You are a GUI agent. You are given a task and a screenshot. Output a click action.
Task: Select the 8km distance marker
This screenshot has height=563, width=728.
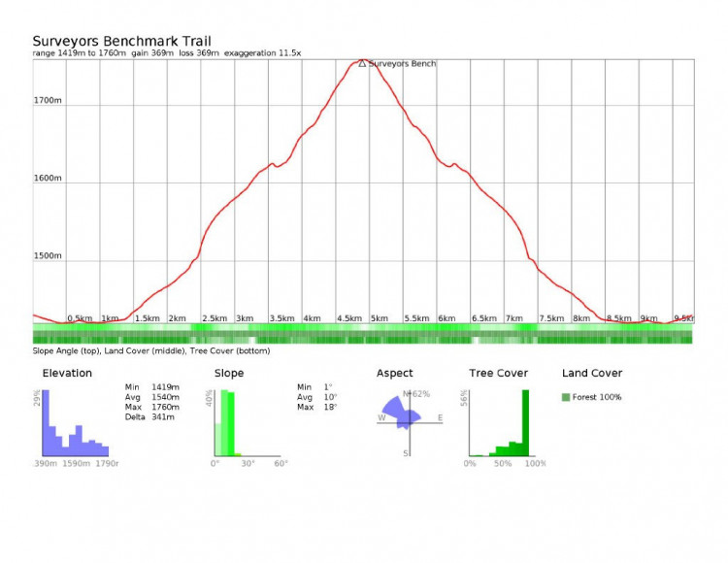pyautogui.click(x=581, y=318)
